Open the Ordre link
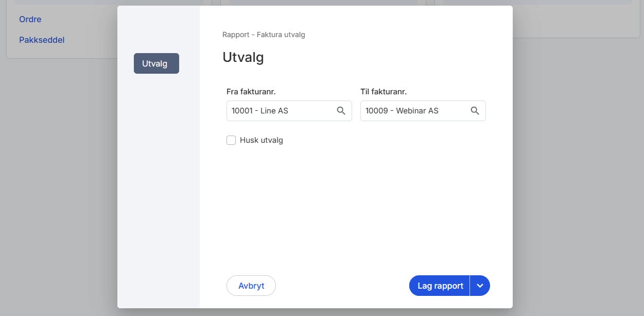Viewport: 644px width, 316px height. (30, 19)
